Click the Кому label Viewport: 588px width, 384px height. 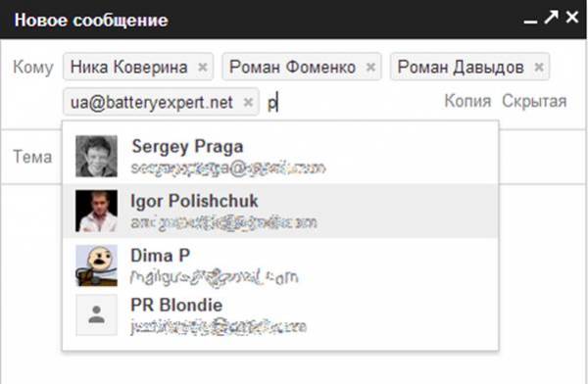(33, 68)
